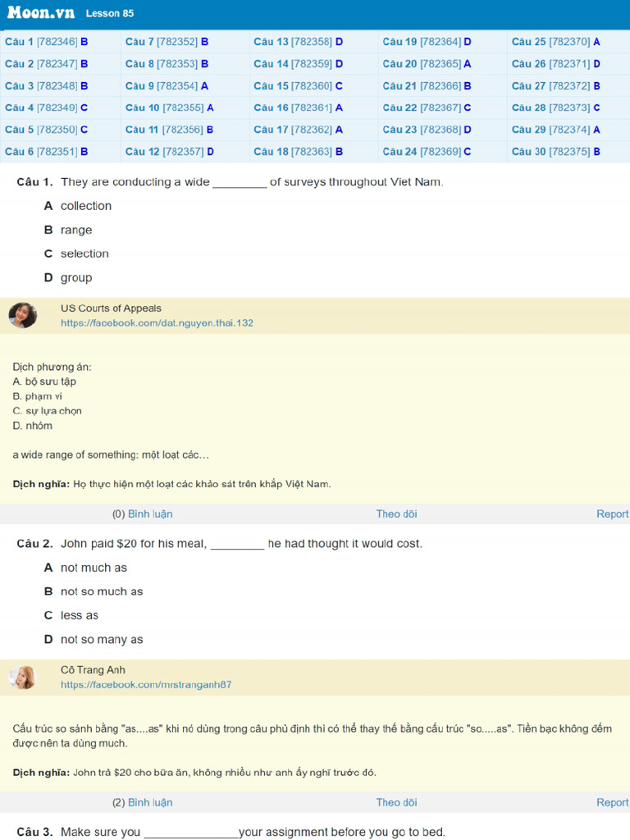Jump to Câu 3 [782348]
The height and width of the screenshot is (840, 630).
pyautogui.click(x=46, y=85)
